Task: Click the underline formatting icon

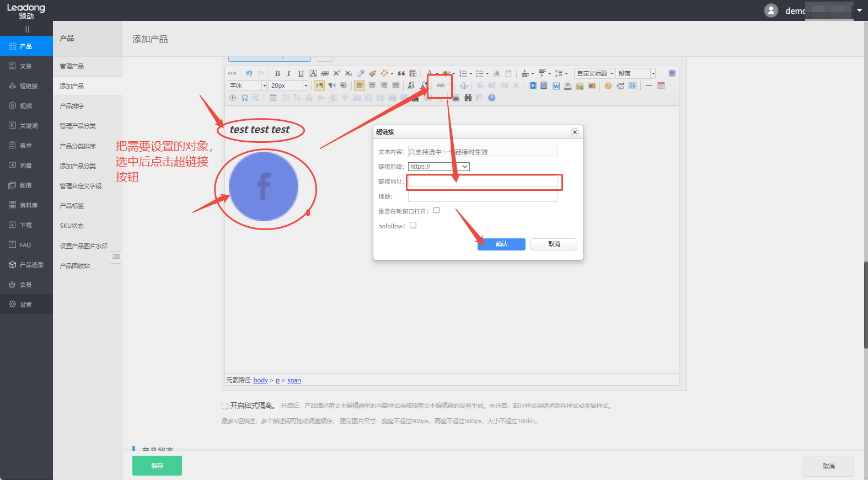Action: coord(301,73)
